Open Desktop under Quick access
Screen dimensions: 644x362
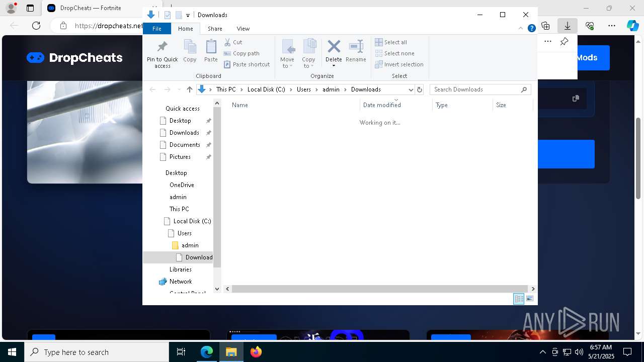point(180,121)
